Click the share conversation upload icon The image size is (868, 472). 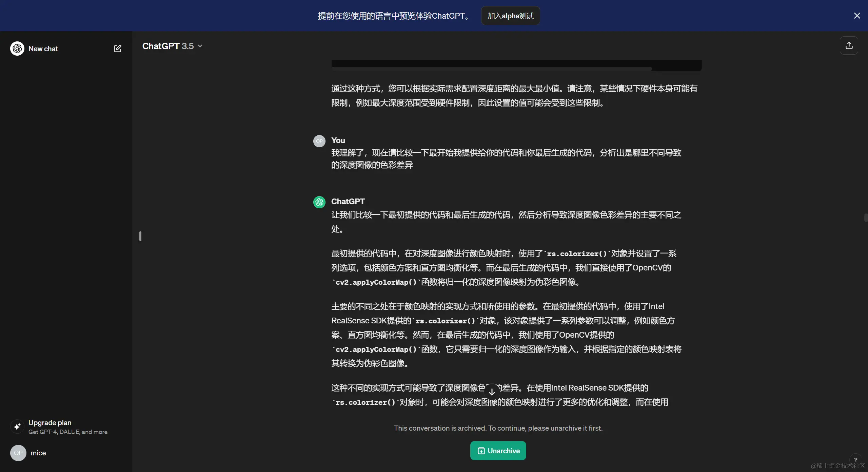tap(849, 45)
